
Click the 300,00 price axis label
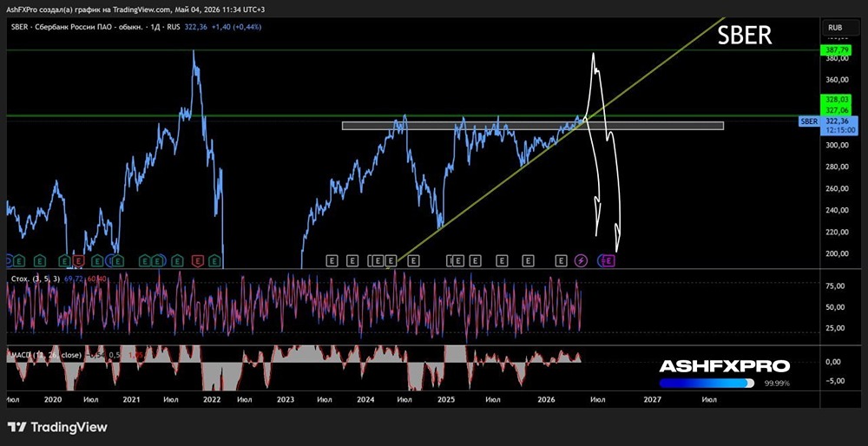click(837, 145)
